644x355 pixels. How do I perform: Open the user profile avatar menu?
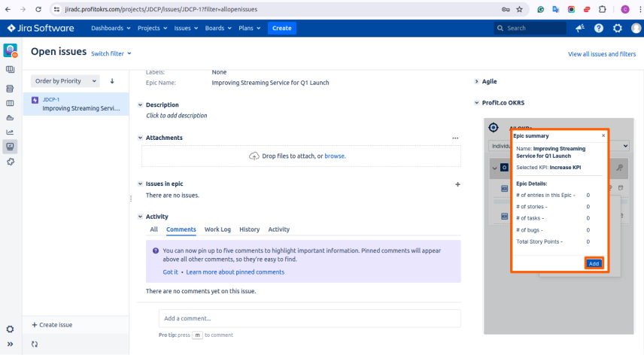(x=636, y=28)
